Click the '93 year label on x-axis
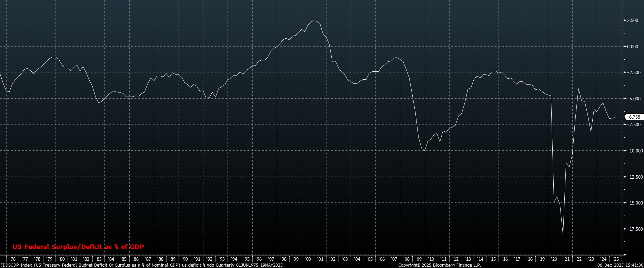 (222, 259)
